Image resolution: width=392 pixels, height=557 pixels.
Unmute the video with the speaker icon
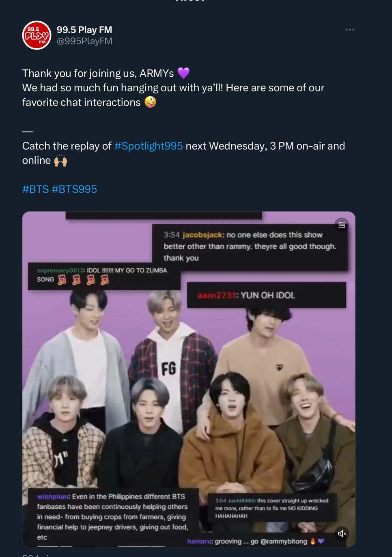click(x=342, y=533)
